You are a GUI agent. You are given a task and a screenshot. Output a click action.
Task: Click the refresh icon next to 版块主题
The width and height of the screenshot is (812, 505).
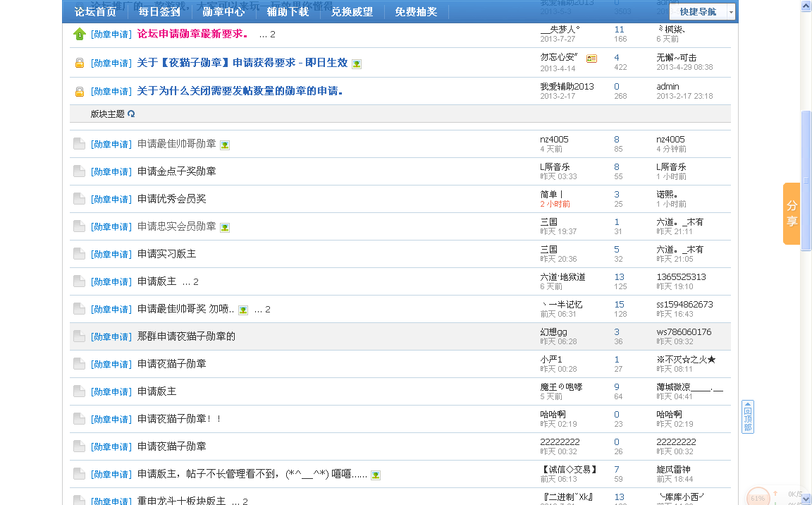click(x=131, y=114)
